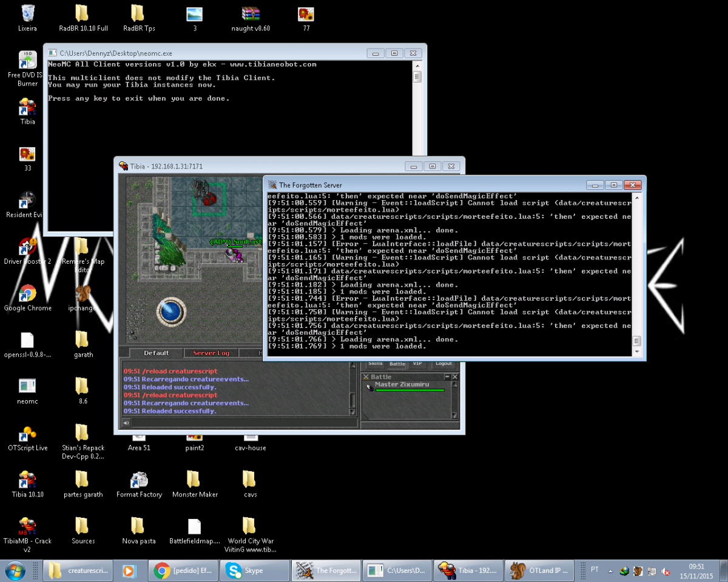Switch to Skype in taskbar
This screenshot has width=728, height=582.
[x=255, y=570]
